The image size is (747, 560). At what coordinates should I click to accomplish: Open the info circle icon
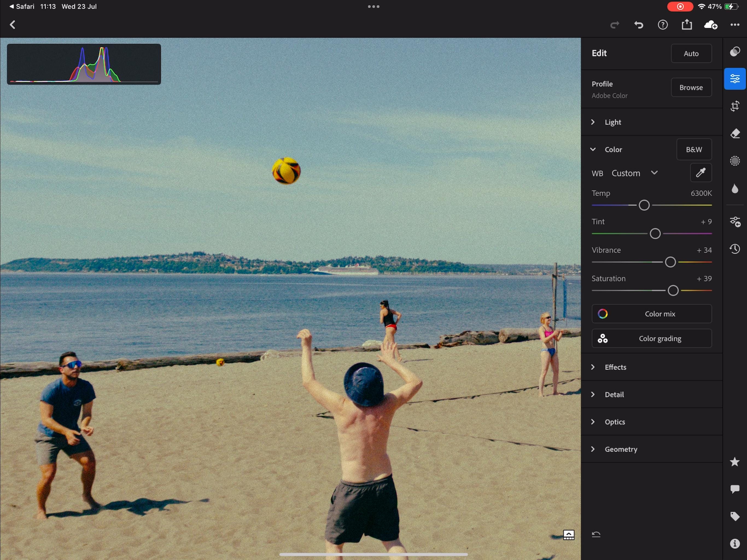[735, 544]
